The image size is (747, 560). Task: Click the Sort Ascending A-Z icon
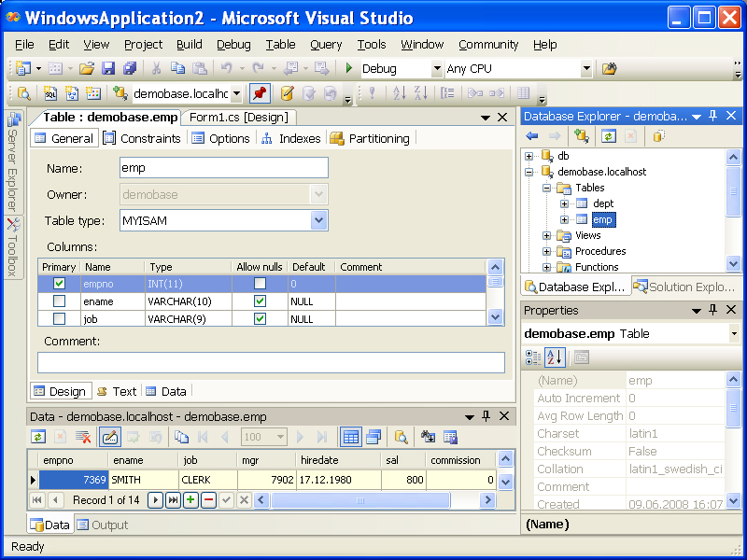pyautogui.click(x=400, y=93)
